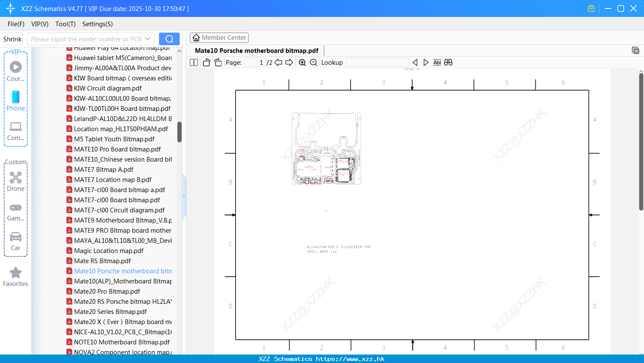Go to next page arrow

coord(289,63)
